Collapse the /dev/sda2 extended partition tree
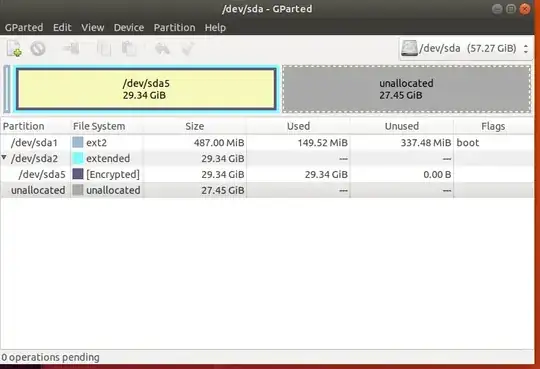Image resolution: width=540 pixels, height=369 pixels. (x=4, y=157)
